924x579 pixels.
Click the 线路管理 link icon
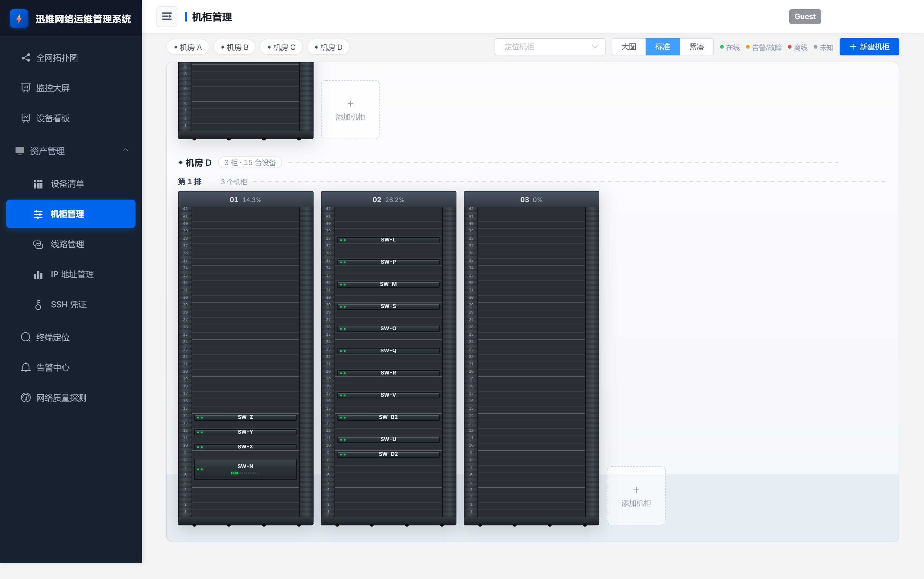38,244
